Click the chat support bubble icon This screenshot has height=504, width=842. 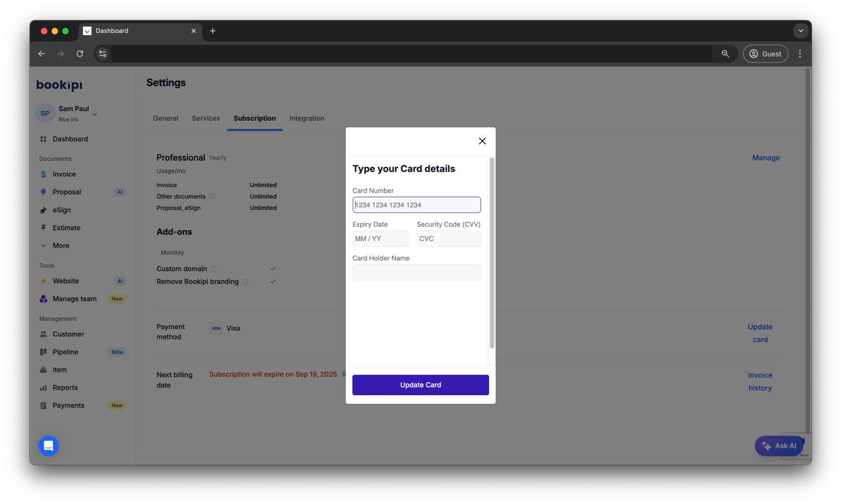point(48,445)
